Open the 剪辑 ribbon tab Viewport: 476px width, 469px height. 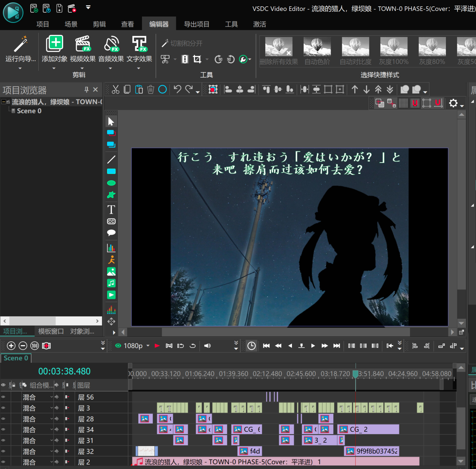coord(99,24)
